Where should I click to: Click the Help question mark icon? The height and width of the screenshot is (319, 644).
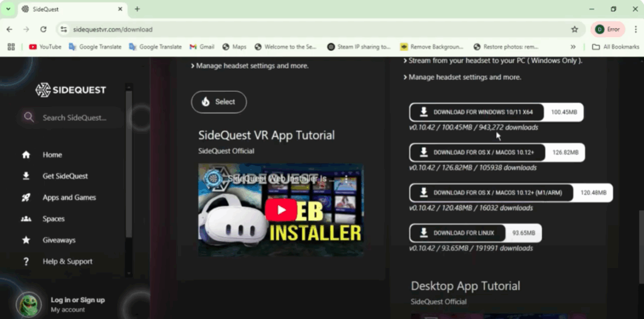26,262
